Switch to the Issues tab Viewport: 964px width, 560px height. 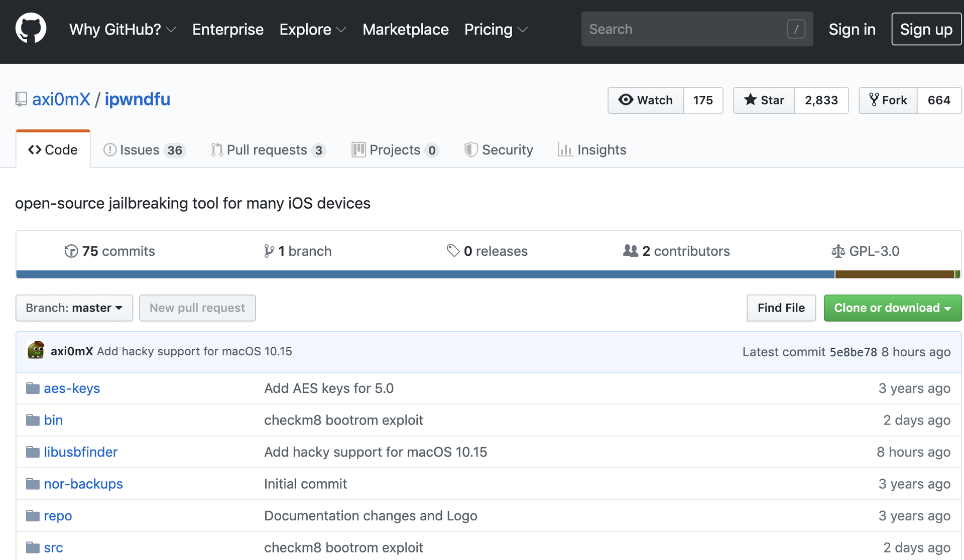[145, 150]
